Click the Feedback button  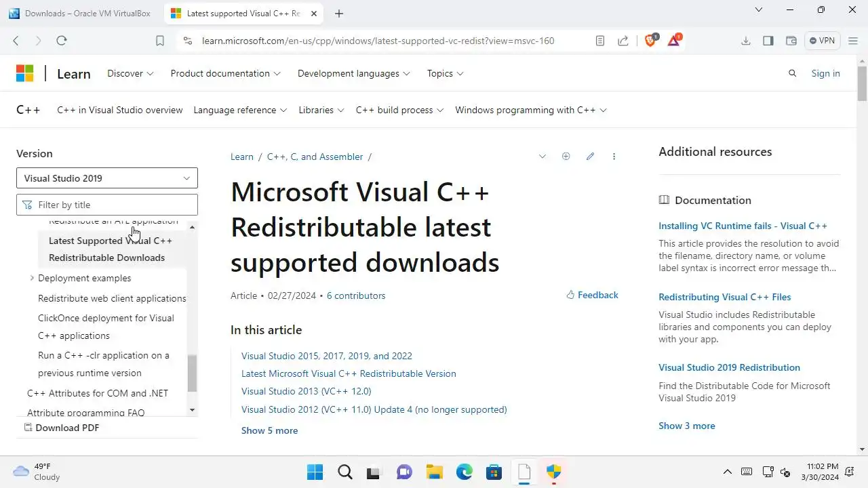(592, 295)
